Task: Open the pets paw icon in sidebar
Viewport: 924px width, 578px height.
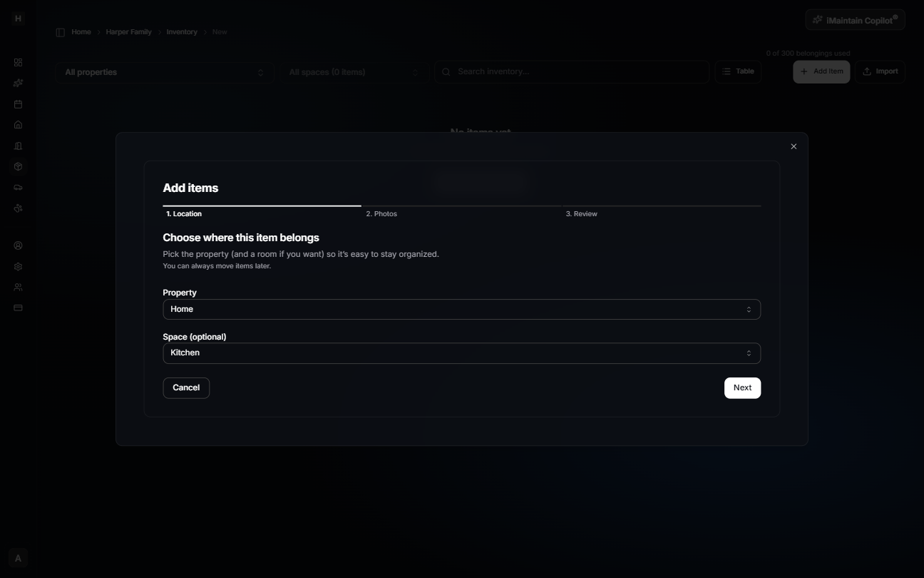Action: coord(18,208)
